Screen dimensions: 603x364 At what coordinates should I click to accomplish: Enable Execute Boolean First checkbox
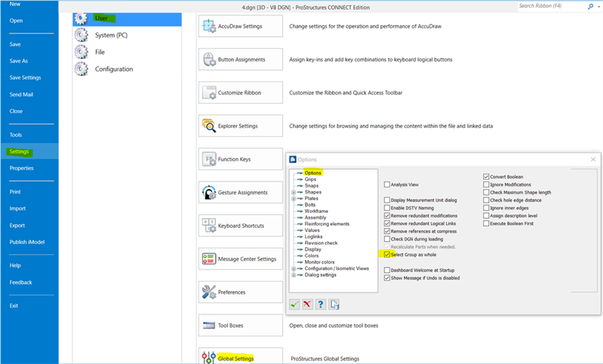click(486, 223)
